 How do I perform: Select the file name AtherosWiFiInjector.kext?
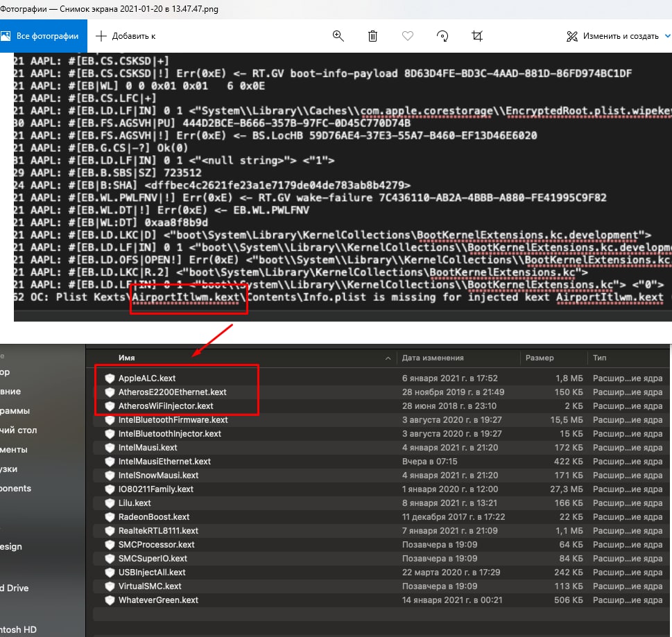pyautogui.click(x=166, y=405)
